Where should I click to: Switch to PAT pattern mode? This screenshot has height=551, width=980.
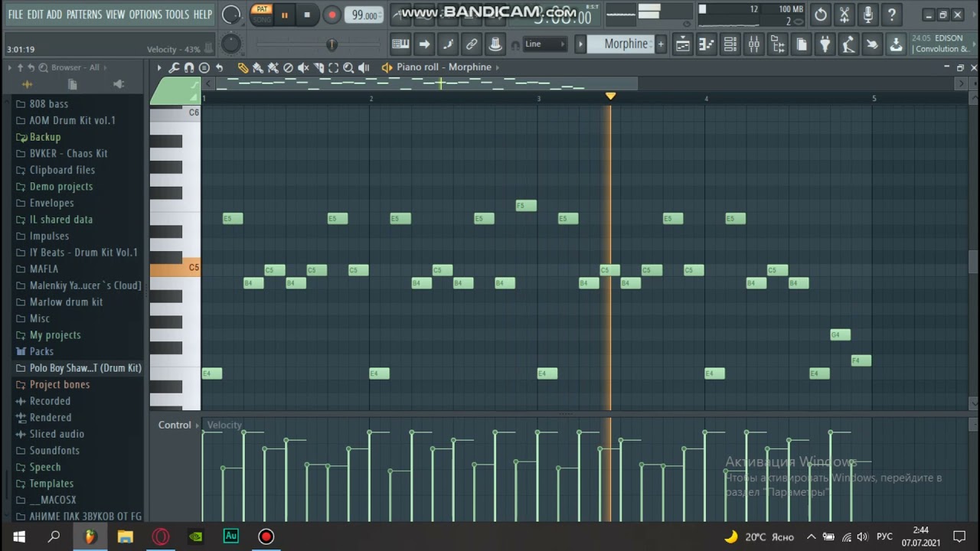pyautogui.click(x=262, y=9)
